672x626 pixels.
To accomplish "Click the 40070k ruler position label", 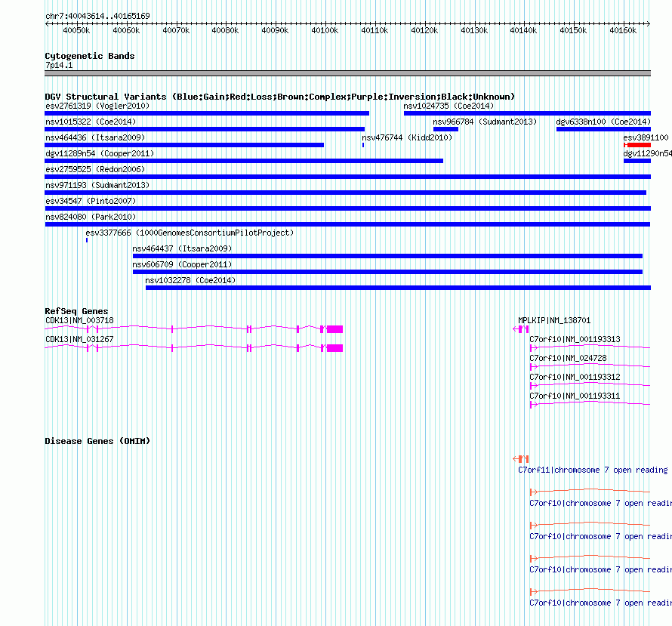I will 176,30.
